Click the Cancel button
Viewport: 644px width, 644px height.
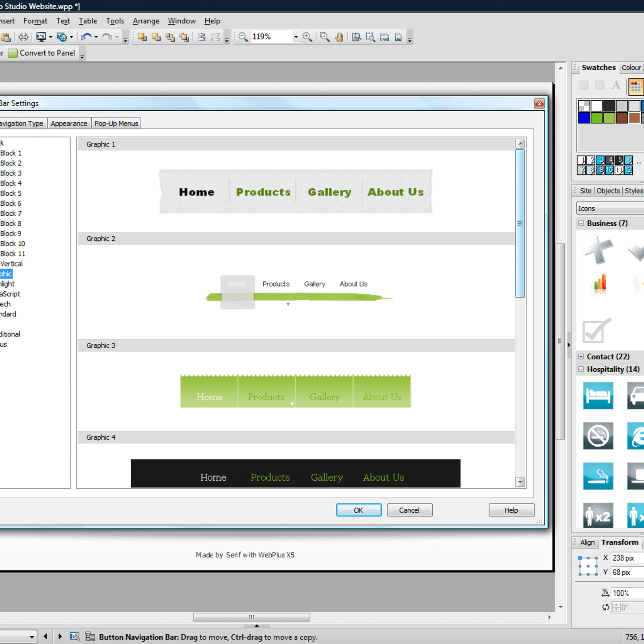pyautogui.click(x=409, y=510)
